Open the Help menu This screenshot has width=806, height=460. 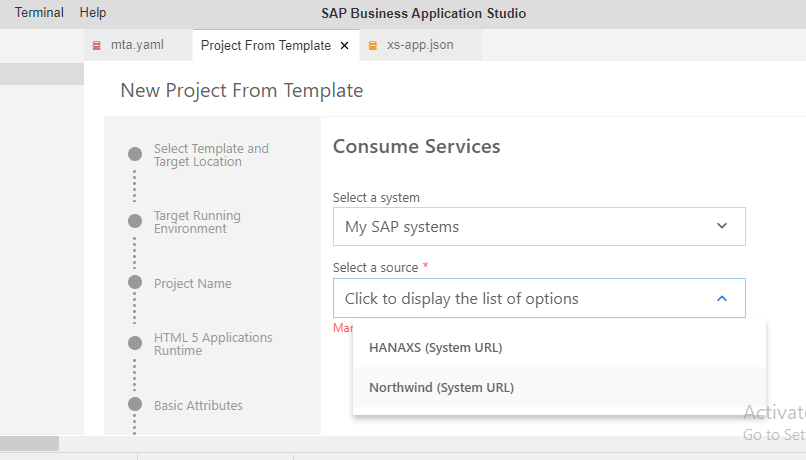coord(93,12)
